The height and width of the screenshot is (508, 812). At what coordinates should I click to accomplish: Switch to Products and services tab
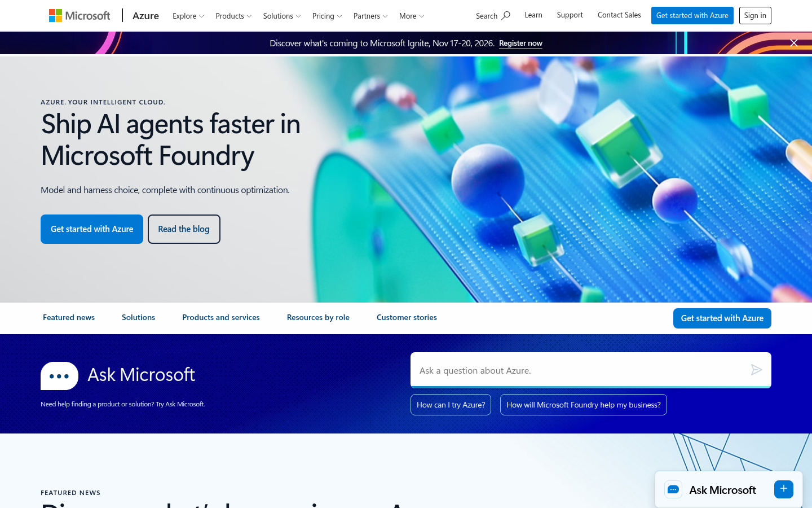[x=221, y=318]
